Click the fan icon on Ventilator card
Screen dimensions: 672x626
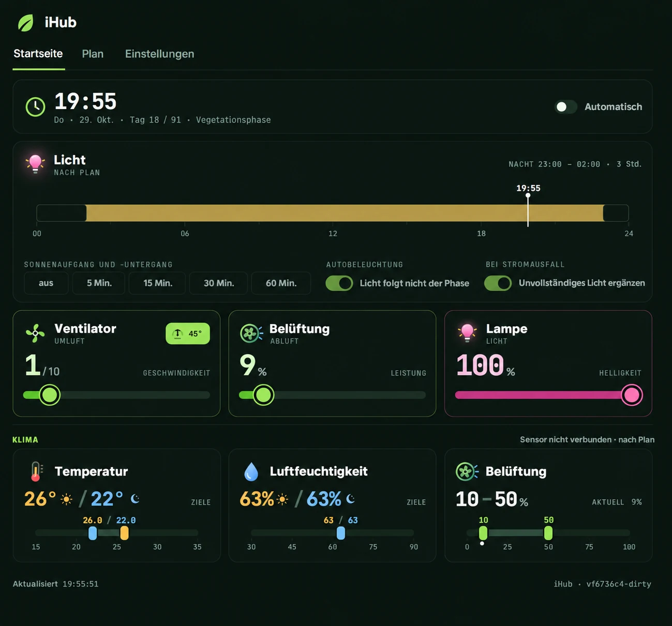(35, 333)
